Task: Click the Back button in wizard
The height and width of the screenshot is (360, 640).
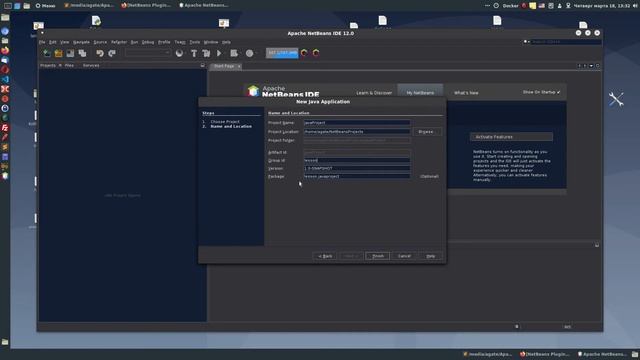Action: 325,256
